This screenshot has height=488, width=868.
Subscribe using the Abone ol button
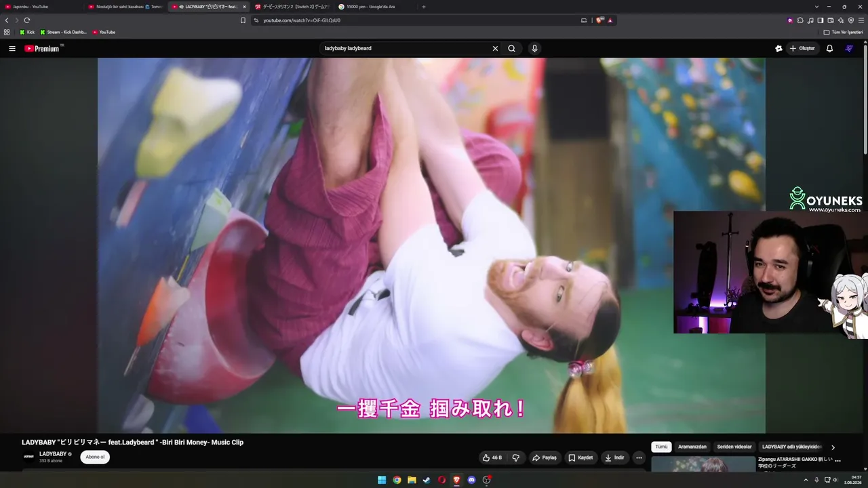pos(95,457)
